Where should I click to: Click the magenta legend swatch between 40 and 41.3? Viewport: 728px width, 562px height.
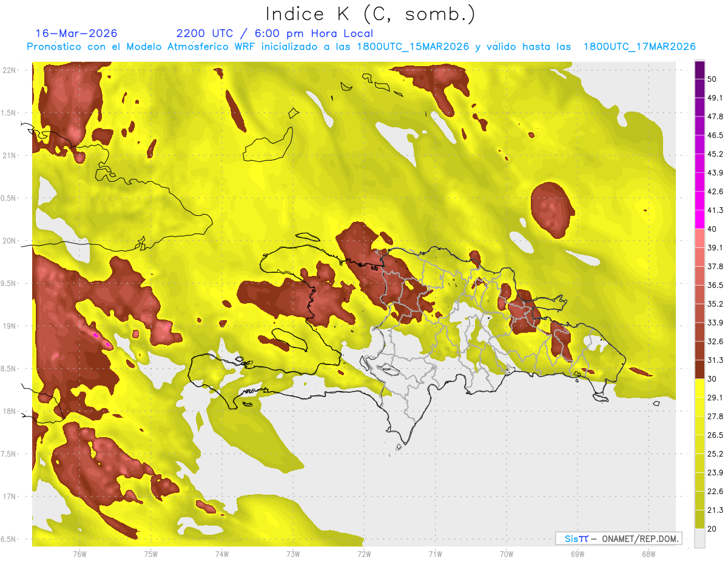[x=699, y=220]
